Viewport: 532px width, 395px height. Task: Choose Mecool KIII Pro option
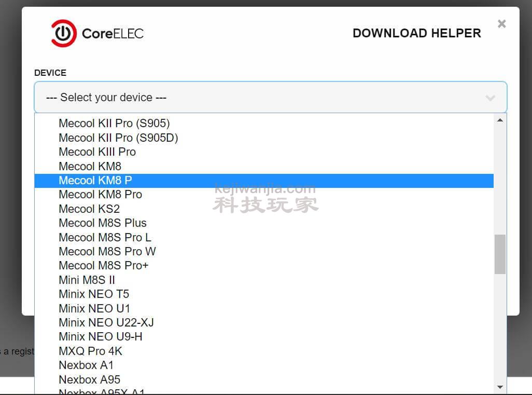coord(264,152)
